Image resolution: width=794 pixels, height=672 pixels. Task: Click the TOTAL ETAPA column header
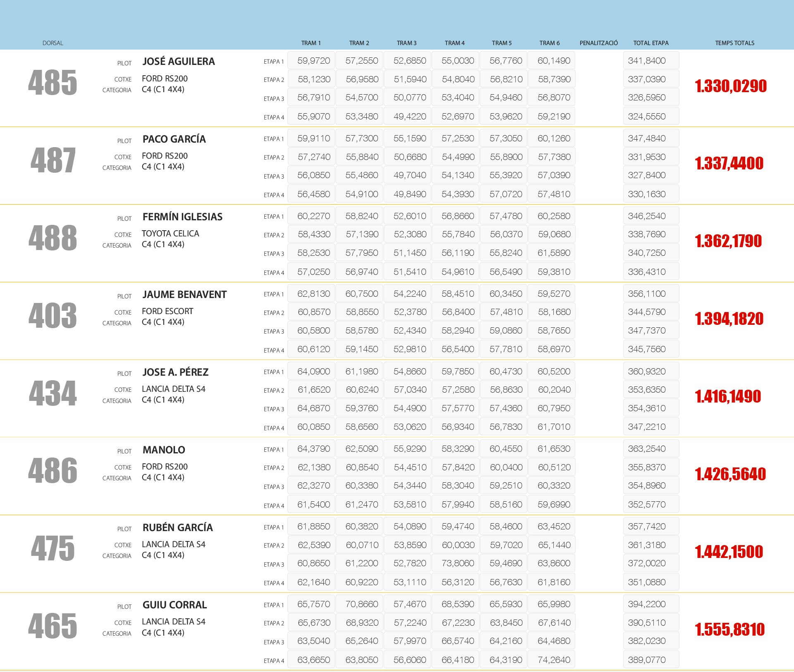651,43
